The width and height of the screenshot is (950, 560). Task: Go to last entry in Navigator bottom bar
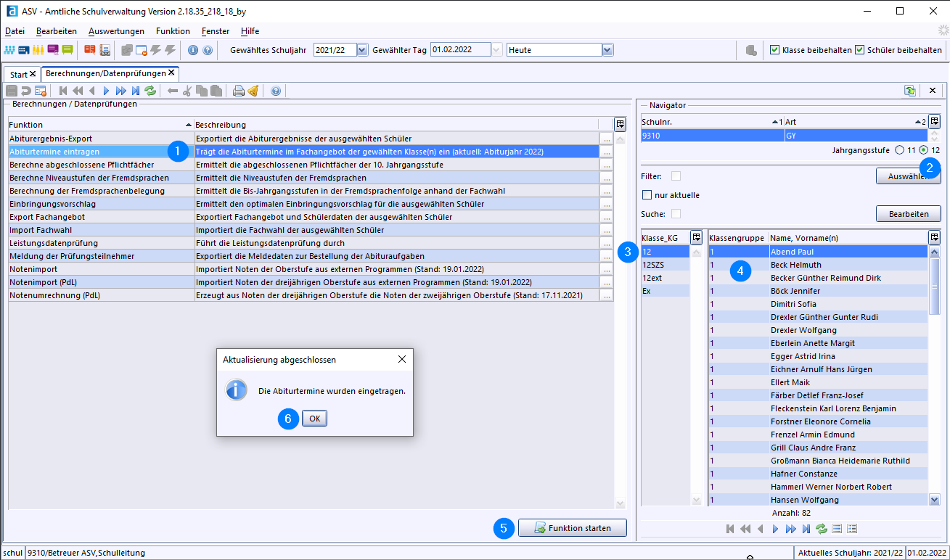click(806, 529)
